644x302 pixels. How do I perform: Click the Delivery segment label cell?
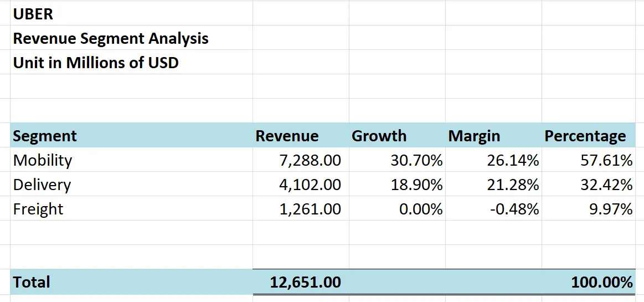[x=42, y=185]
